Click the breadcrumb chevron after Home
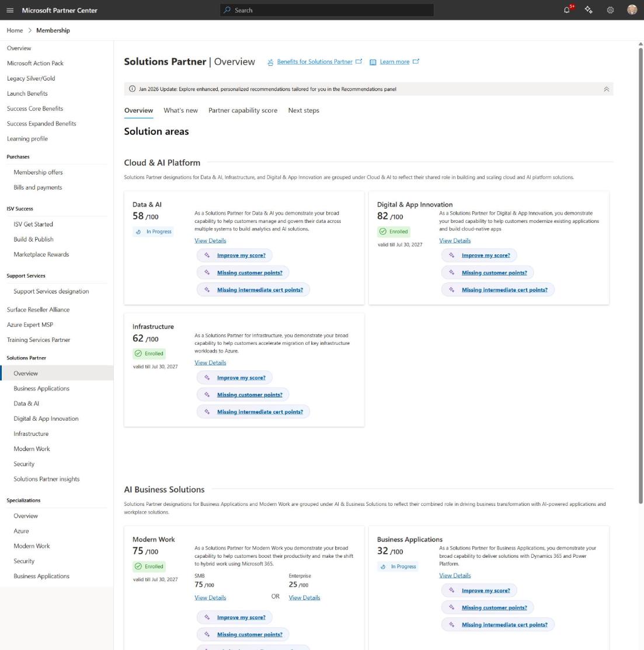Viewport: 644px width, 650px height. [x=30, y=30]
